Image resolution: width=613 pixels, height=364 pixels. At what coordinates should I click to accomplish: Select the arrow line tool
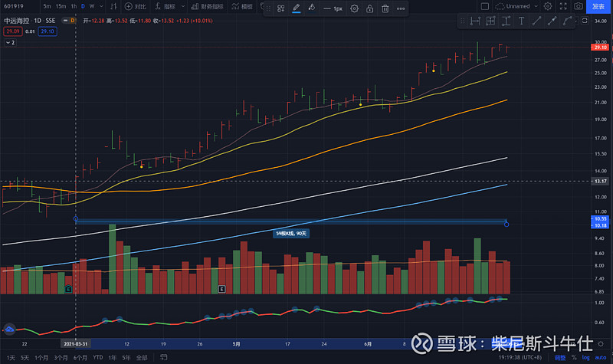pos(552,21)
